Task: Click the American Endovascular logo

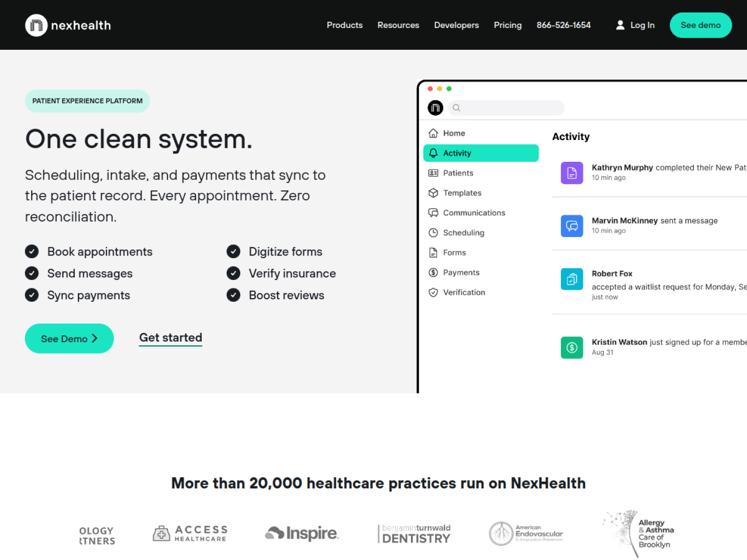Action: 526,534
